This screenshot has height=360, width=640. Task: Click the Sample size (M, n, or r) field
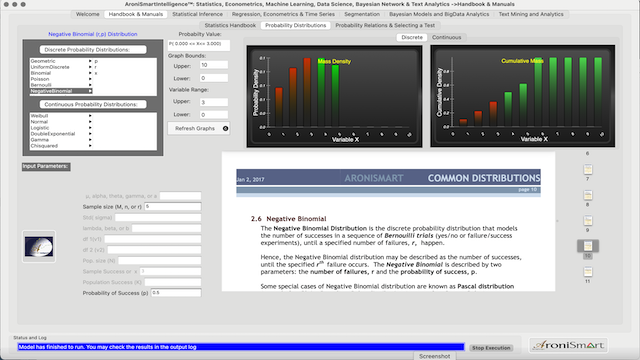point(173,207)
